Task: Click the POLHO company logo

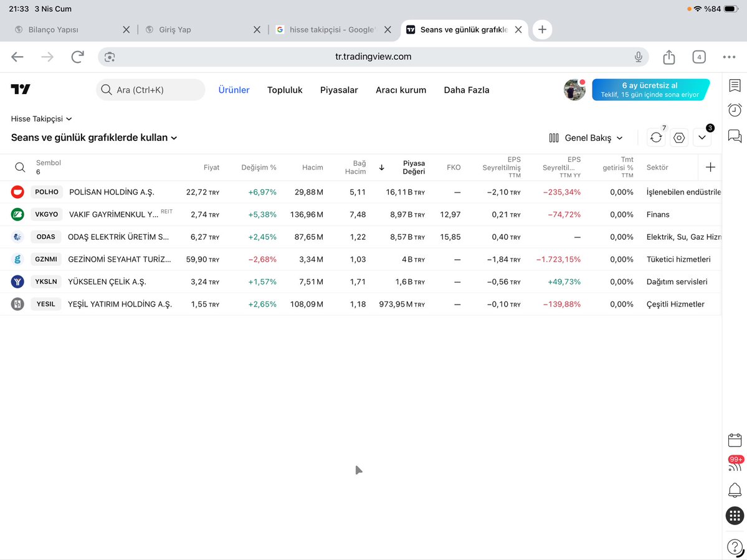Action: coord(17,192)
